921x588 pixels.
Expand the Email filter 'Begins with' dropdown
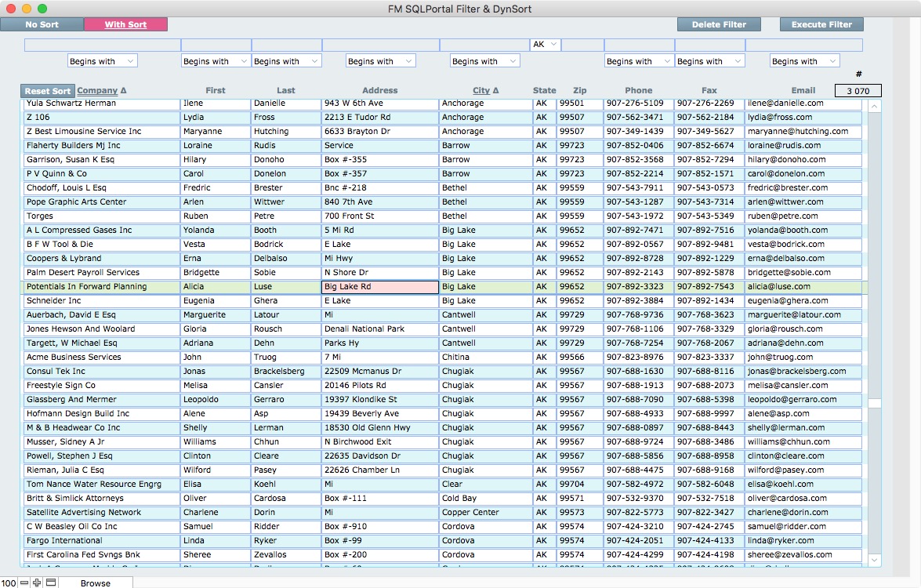pos(804,61)
